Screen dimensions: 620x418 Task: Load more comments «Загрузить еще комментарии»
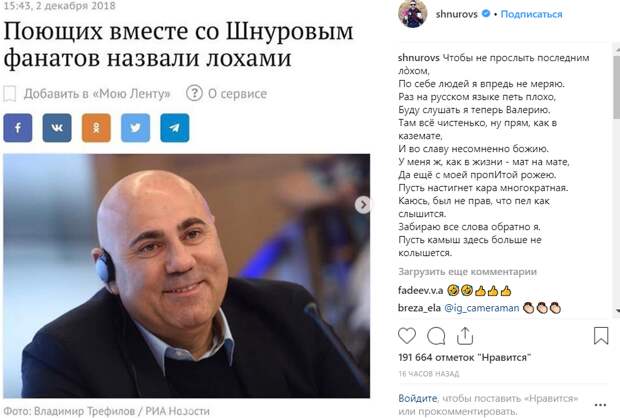tap(467, 272)
